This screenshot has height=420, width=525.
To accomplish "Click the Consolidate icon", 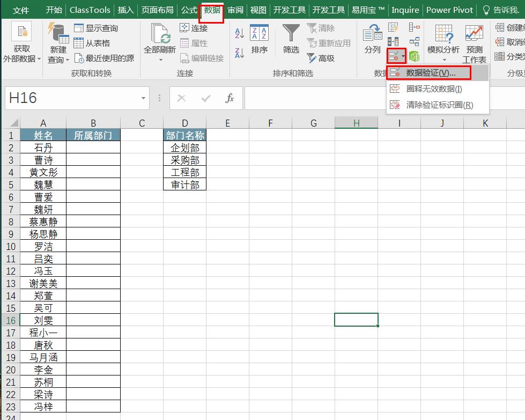I will [x=414, y=27].
